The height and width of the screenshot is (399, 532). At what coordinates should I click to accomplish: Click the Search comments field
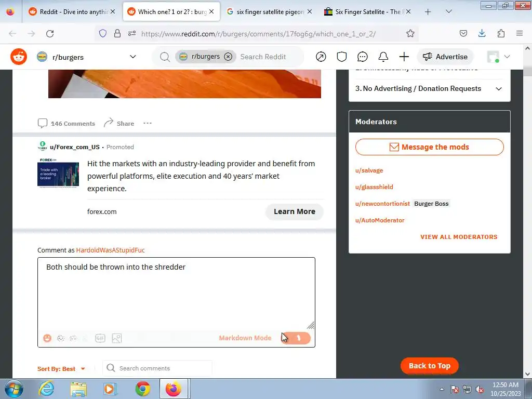(x=157, y=368)
